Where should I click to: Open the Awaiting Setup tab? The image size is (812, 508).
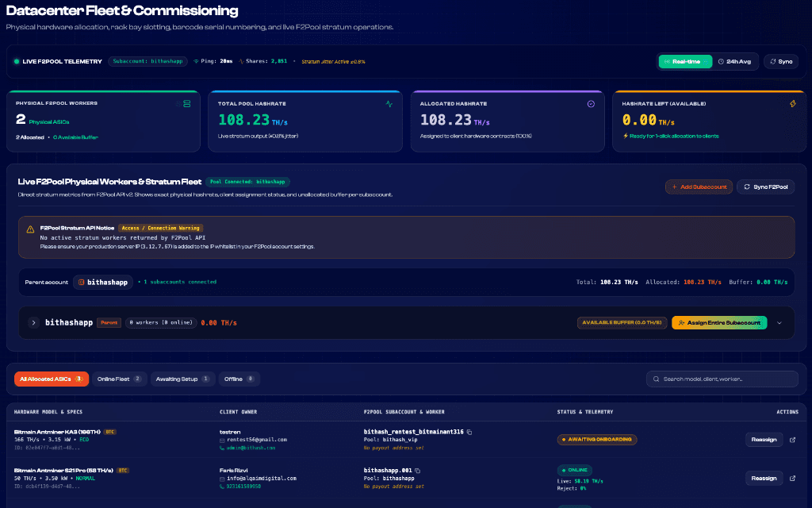tap(183, 379)
